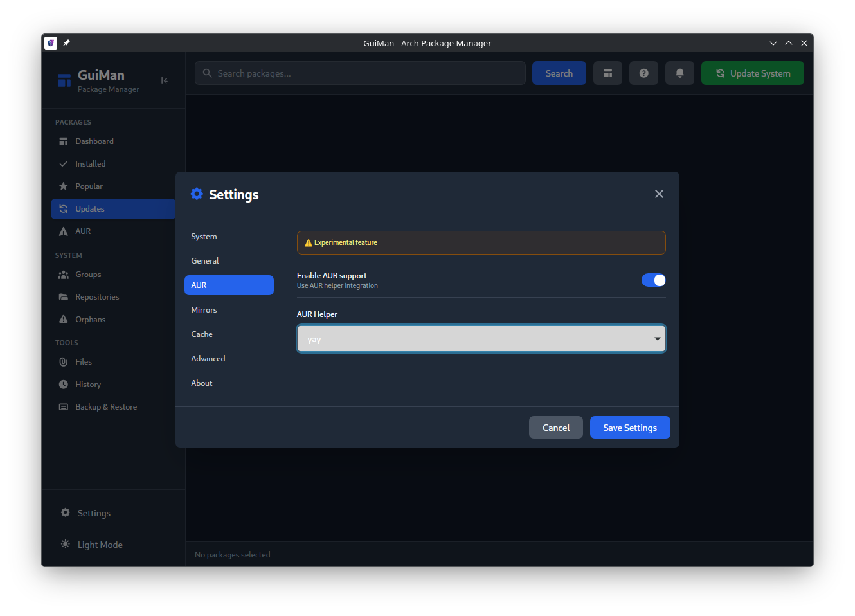Open the AUR section in left sidebar

(83, 231)
